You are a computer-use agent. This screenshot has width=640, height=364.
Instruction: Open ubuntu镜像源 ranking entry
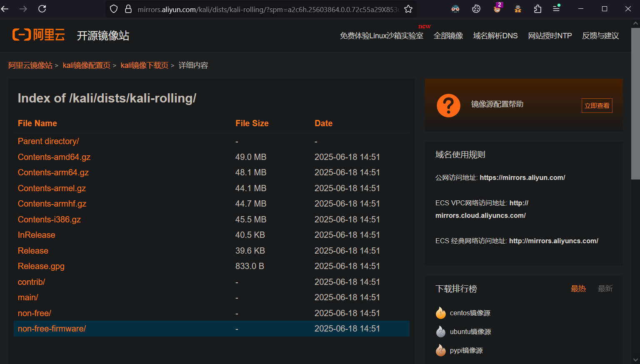(x=470, y=332)
